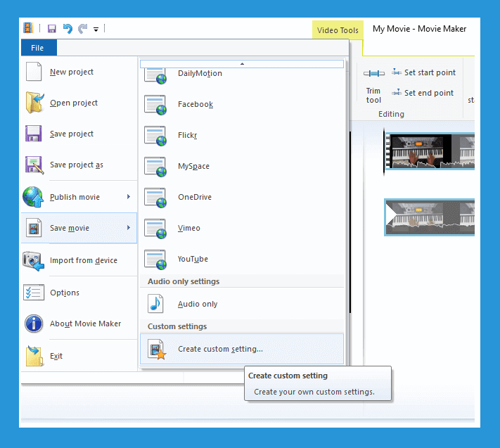Image resolution: width=500 pixels, height=448 pixels.
Task: Expand the Save movie submenu arrow
Action: (x=129, y=228)
